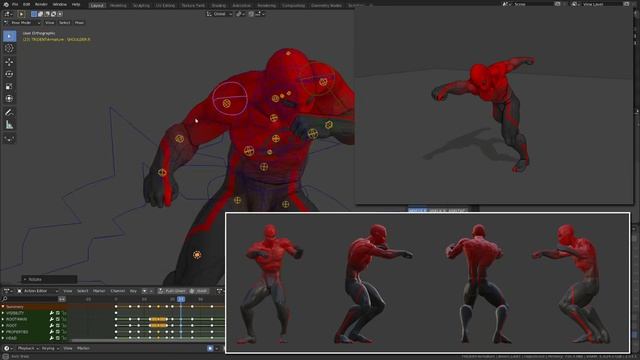Open Global transform orientation dropdown
Image resolution: width=640 pixels, height=360 pixels.
[220, 14]
